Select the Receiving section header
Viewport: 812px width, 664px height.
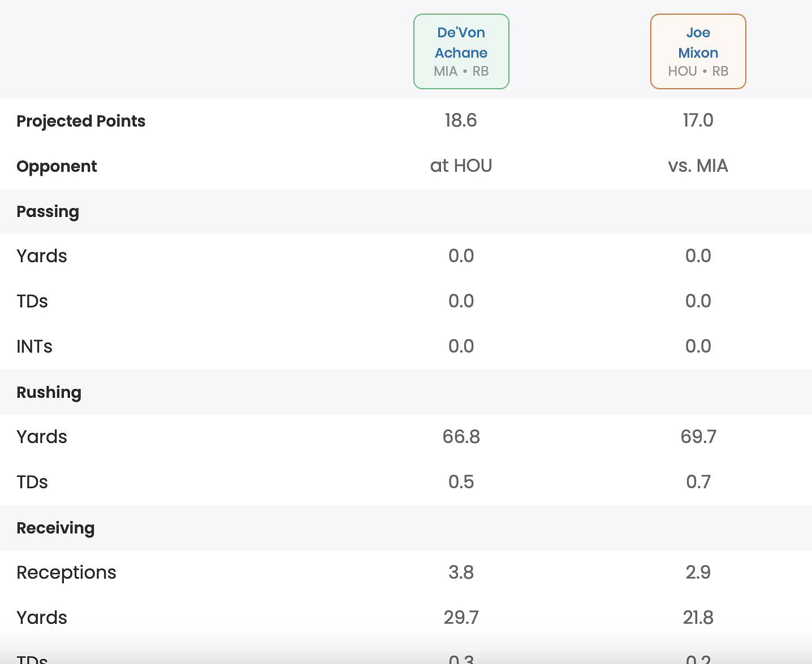point(55,528)
